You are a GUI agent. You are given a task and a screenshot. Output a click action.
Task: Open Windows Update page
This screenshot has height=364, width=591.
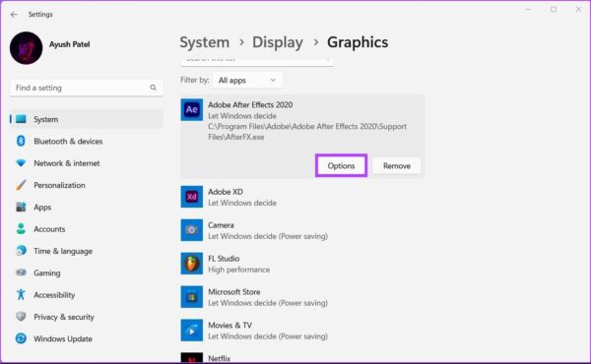[x=63, y=338]
